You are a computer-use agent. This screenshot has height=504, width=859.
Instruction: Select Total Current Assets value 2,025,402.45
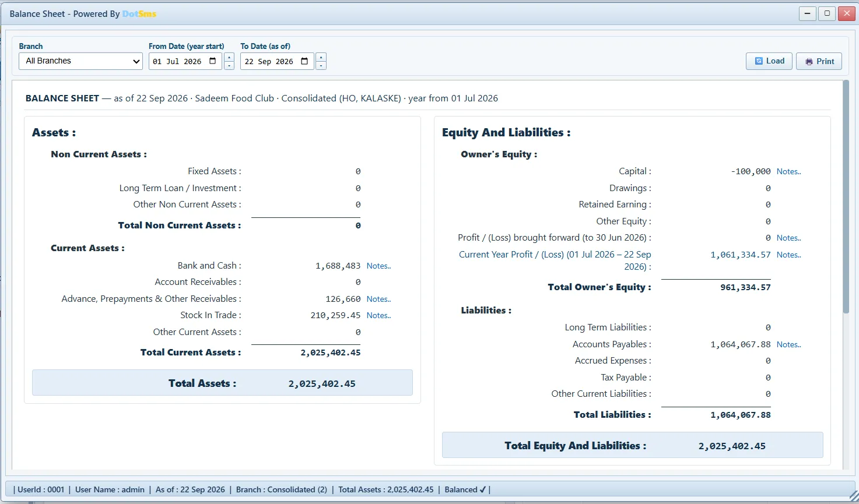click(331, 353)
